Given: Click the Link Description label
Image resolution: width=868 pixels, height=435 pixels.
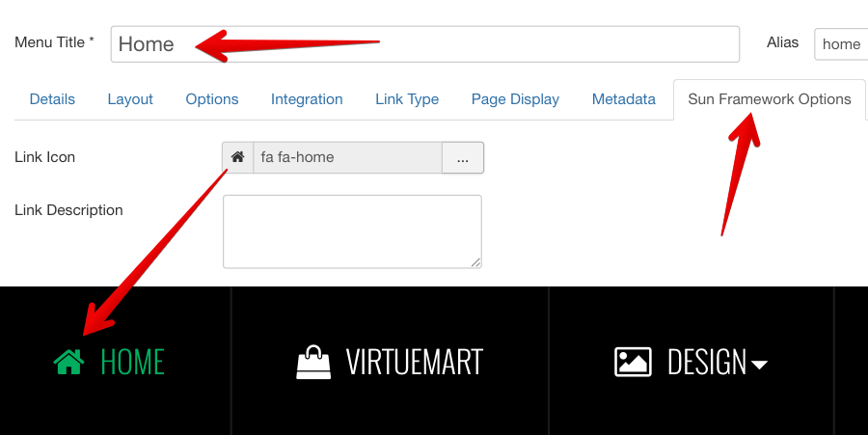Looking at the screenshot, I should pos(68,210).
